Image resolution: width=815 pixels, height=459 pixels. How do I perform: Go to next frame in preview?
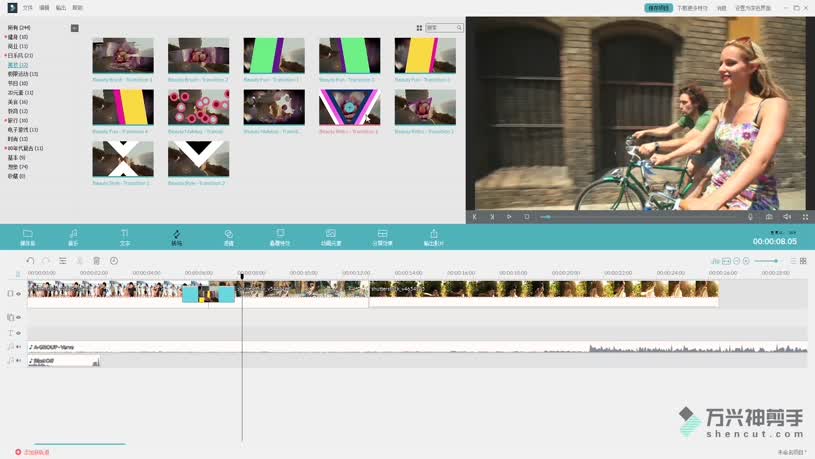(x=492, y=217)
